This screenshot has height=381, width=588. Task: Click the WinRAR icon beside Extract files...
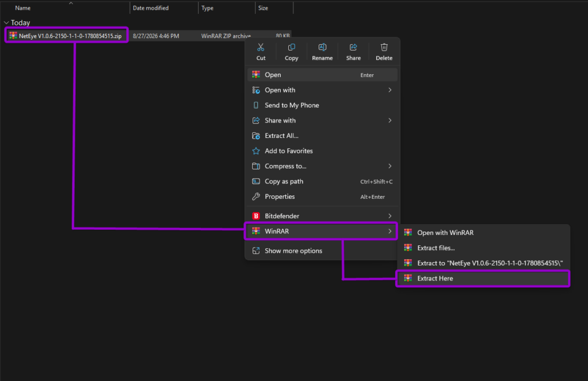(408, 247)
